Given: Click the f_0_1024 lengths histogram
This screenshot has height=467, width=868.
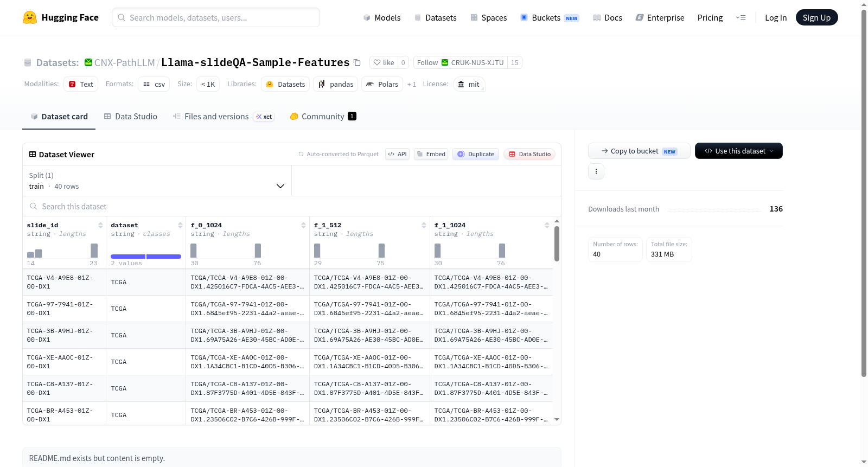Looking at the screenshot, I should coord(226,251).
